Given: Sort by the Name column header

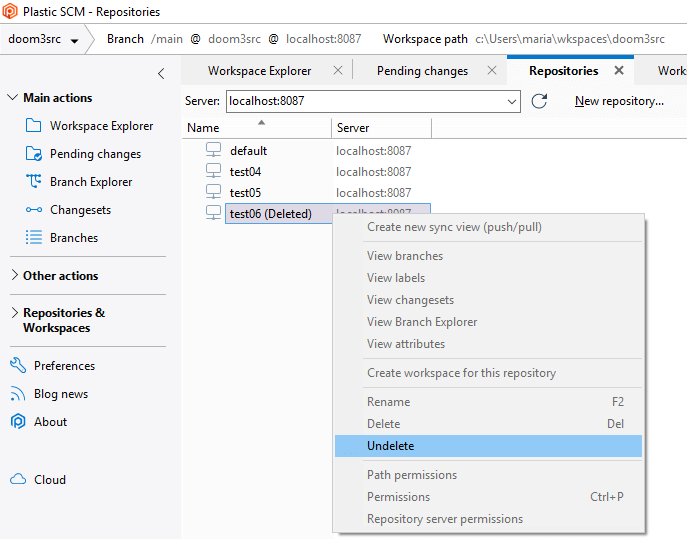Looking at the screenshot, I should pos(257,128).
